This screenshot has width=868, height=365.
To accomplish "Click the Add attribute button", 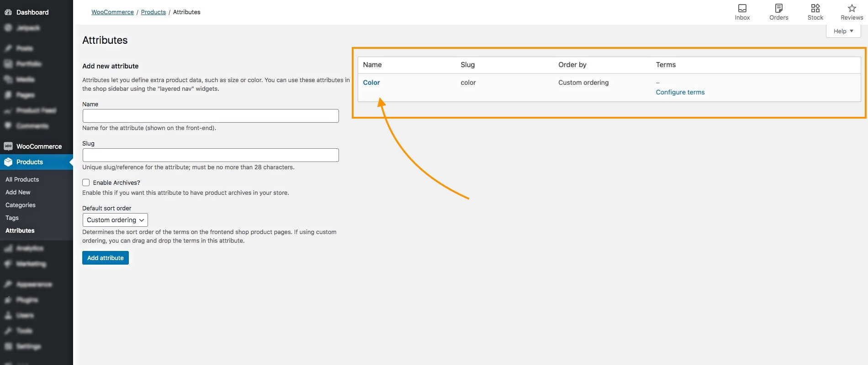I will [106, 258].
